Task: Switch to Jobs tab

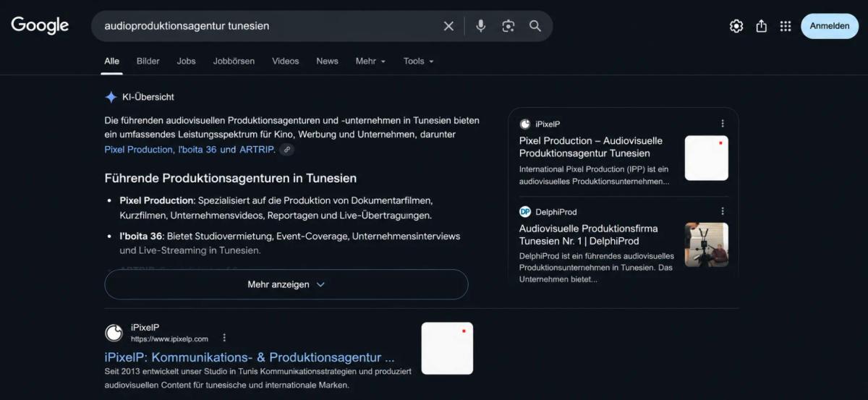Action: click(x=186, y=61)
